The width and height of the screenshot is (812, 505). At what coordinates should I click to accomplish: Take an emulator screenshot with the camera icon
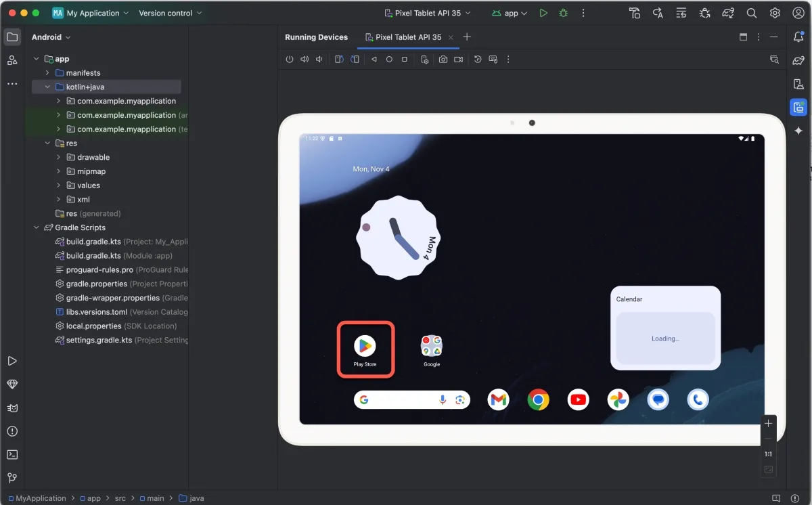(443, 60)
